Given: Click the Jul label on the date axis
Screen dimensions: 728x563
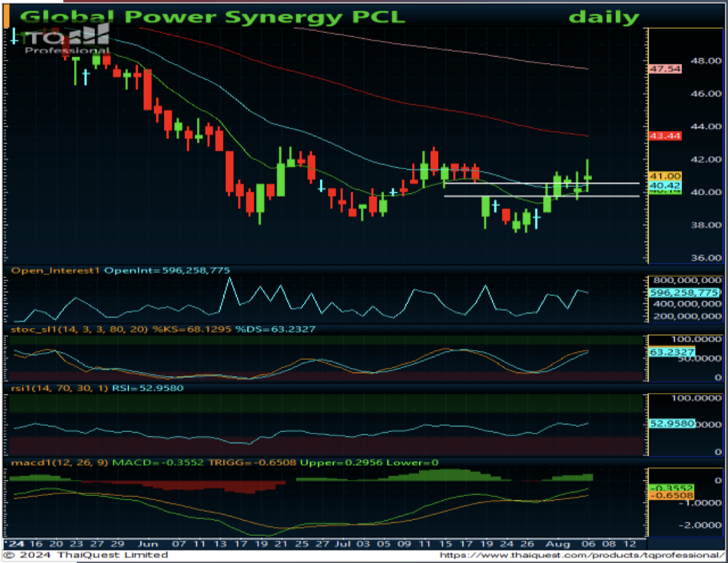Looking at the screenshot, I should [x=343, y=544].
